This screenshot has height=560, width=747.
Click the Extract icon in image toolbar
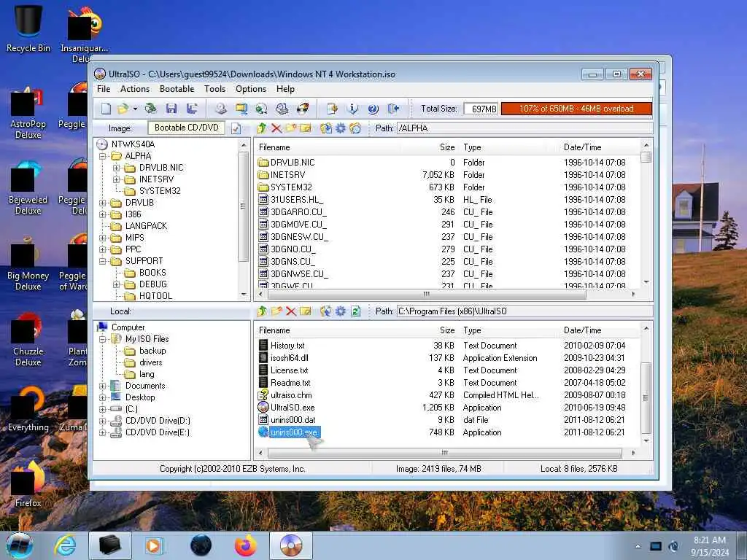326,128
